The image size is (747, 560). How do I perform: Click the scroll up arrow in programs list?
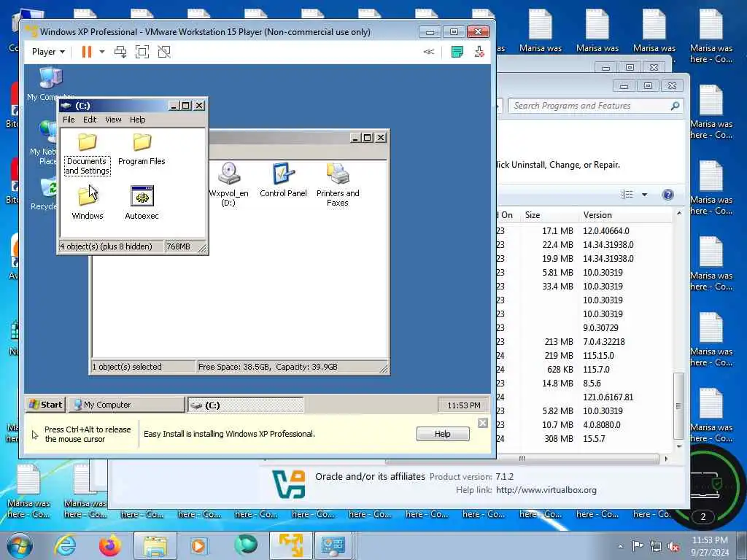(679, 214)
